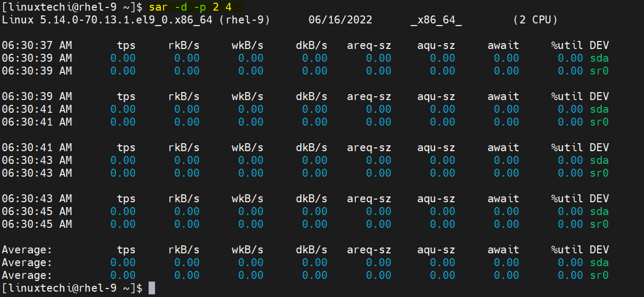The image size is (644, 297).
Task: Click 'wkB/s' in the header row stamped 06:30:43 AM
Action: 248,199
